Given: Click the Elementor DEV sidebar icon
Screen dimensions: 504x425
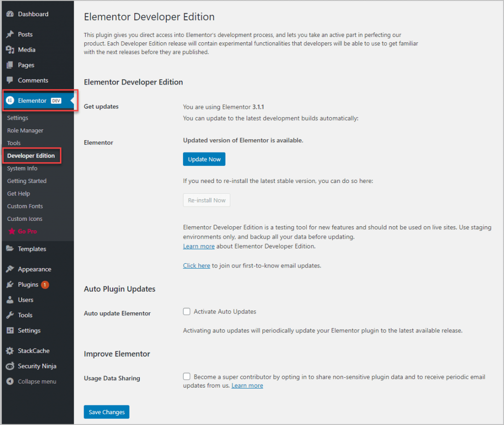Looking at the screenshot, I should [10, 100].
